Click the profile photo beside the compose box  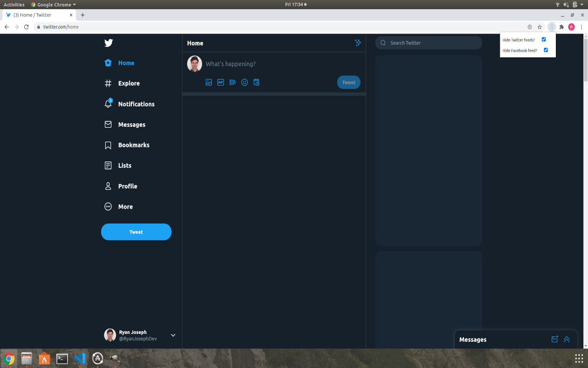coord(194,64)
